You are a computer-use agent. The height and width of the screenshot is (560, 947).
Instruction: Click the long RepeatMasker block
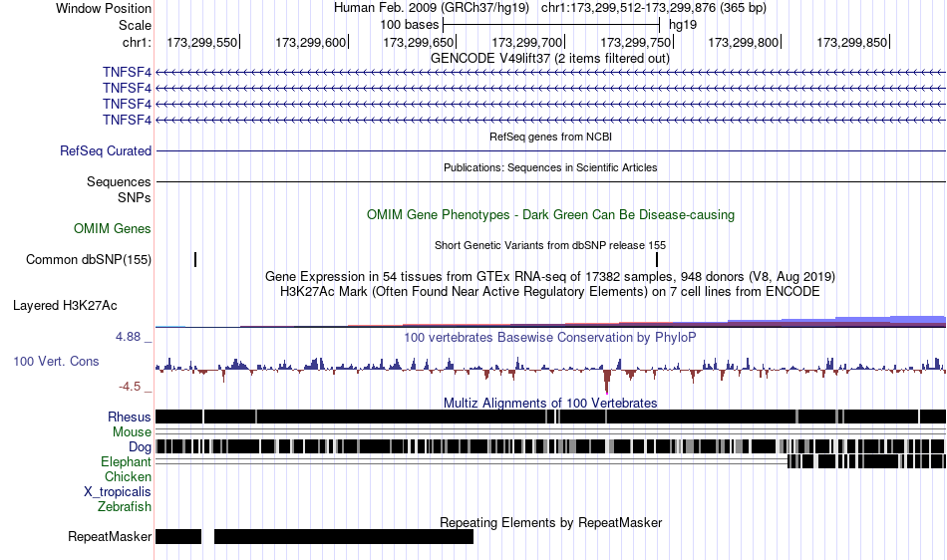point(344,536)
